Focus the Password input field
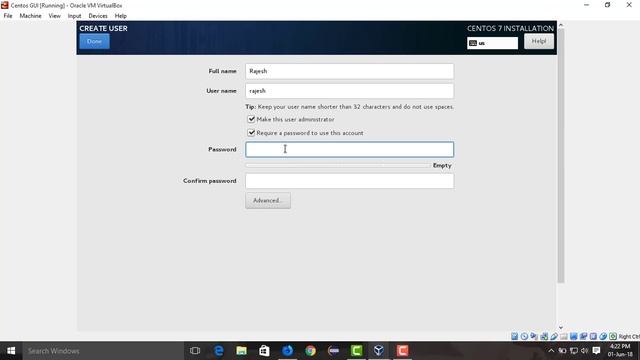 349,149
